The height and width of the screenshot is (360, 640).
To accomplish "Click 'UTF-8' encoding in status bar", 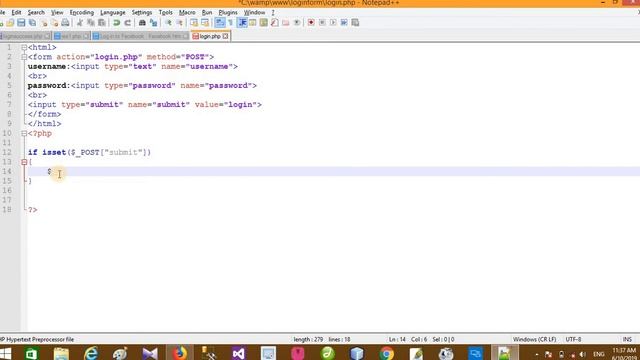I will coord(573,339).
